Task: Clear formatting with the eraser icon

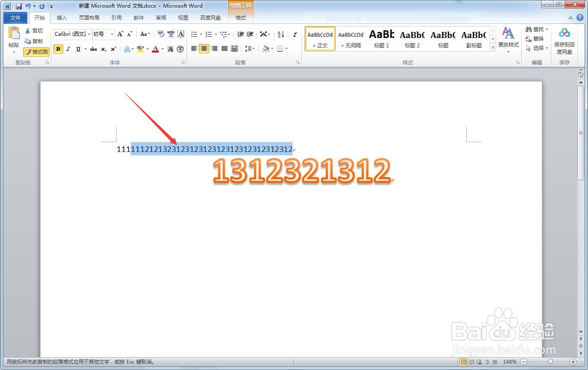Action: click(161, 34)
